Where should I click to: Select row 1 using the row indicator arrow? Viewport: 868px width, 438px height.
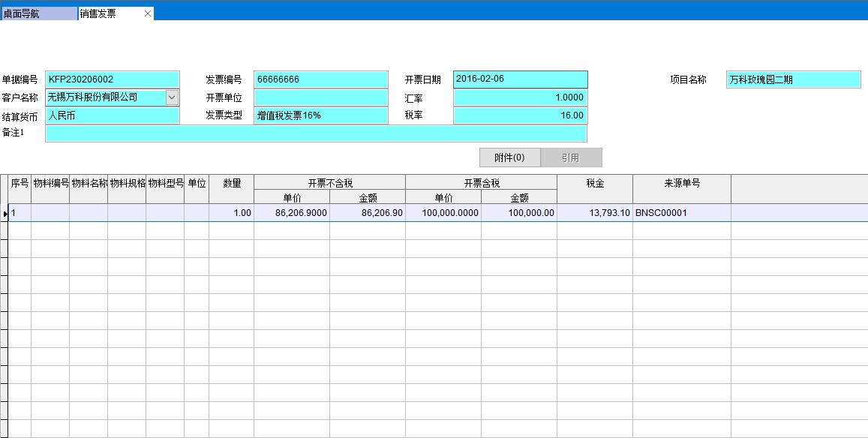click(5, 214)
